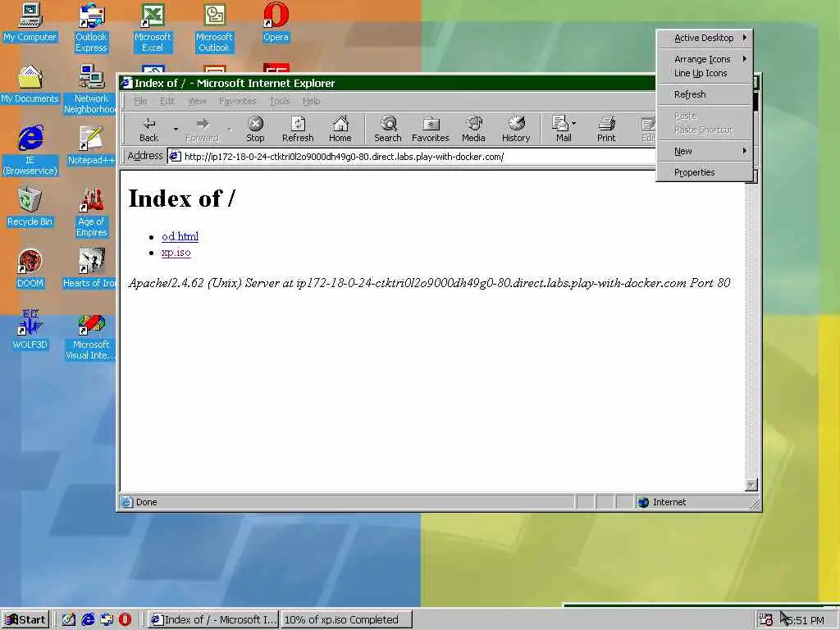Select WOLF3D desktop icon
The image size is (840, 630).
(30, 330)
